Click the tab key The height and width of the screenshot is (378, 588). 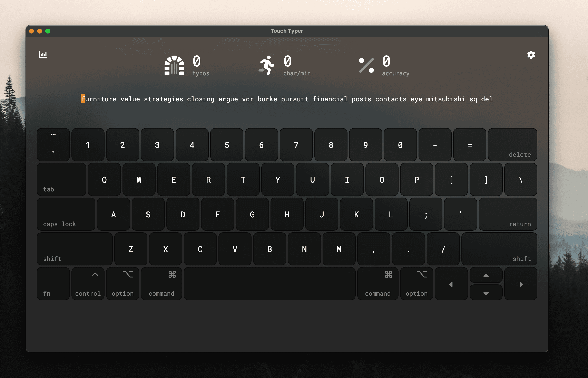coord(61,179)
